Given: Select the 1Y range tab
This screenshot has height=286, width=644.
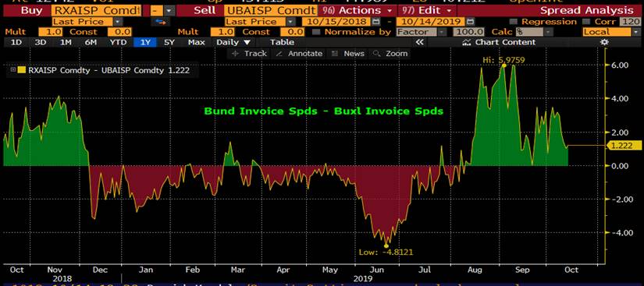Looking at the screenshot, I should 145,42.
